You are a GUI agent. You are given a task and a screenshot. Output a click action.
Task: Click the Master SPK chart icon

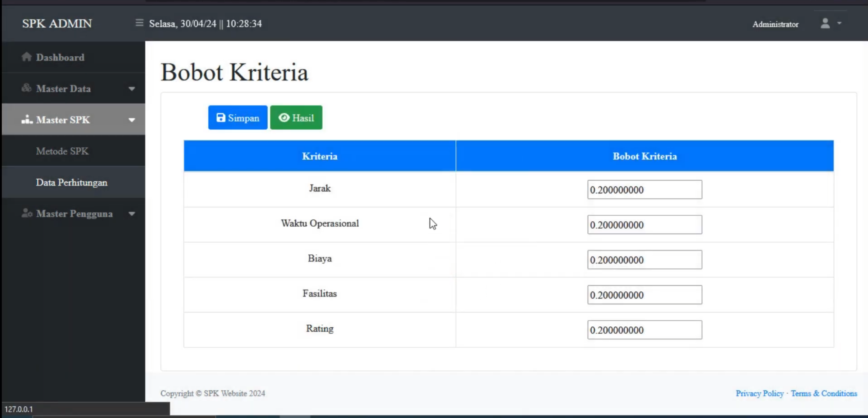27,119
